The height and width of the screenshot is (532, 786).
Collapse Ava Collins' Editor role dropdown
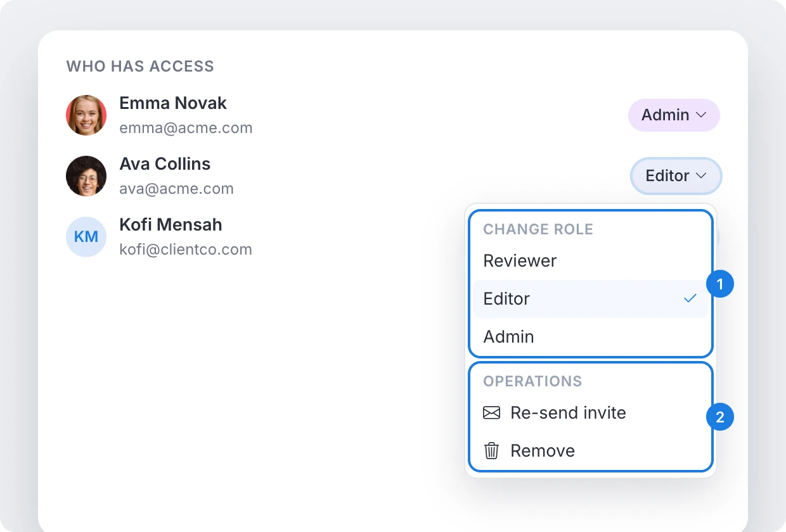[676, 176]
